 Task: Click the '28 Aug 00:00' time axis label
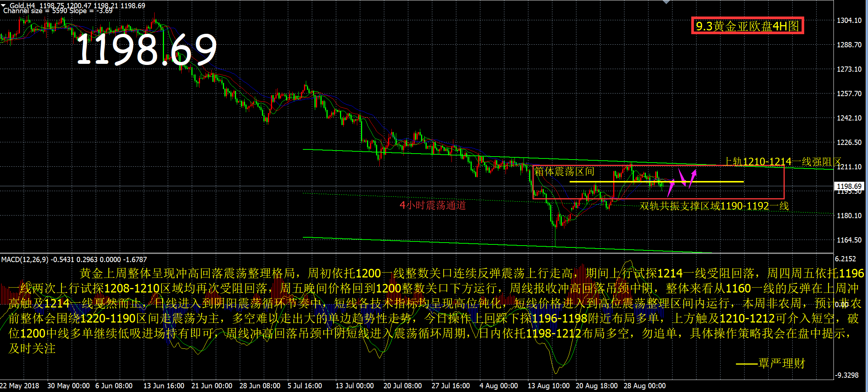pyautogui.click(x=645, y=386)
